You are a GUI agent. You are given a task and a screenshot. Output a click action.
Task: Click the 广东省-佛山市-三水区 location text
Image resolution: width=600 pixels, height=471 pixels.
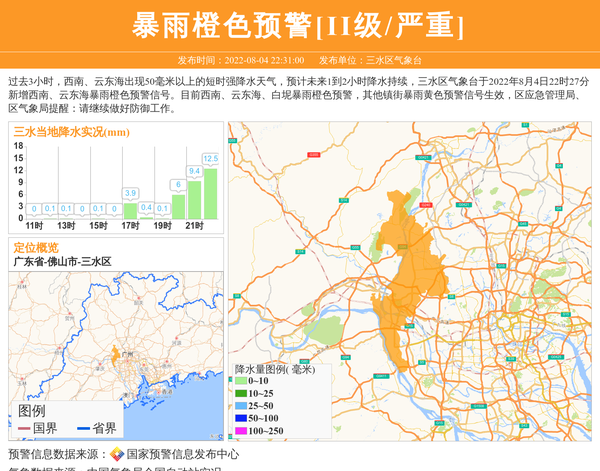point(62,261)
